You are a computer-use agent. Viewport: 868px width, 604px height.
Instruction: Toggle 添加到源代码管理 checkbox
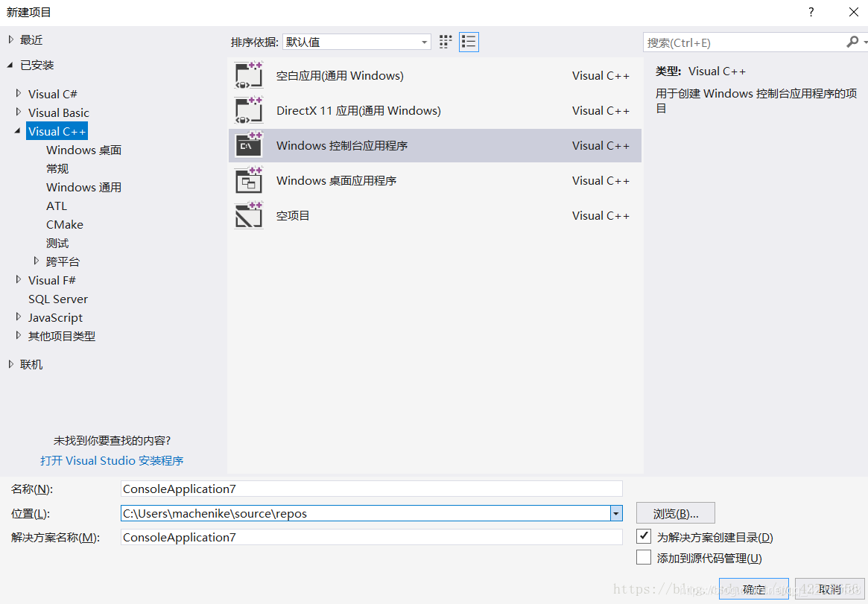click(643, 558)
